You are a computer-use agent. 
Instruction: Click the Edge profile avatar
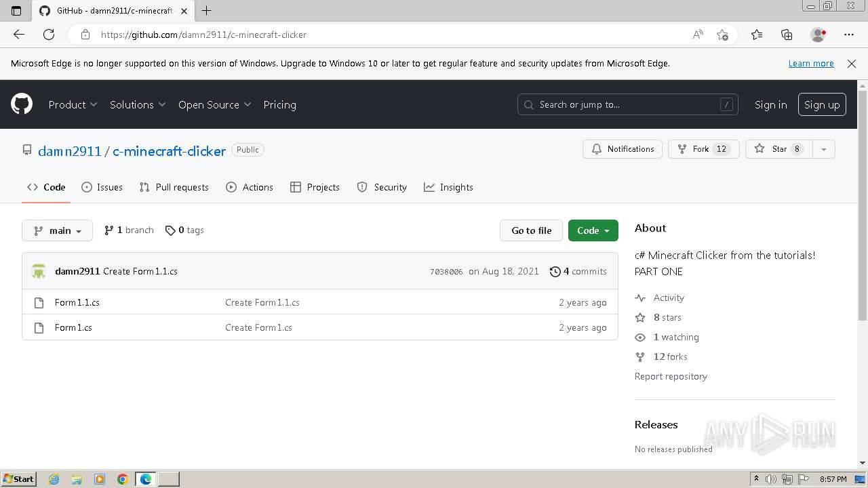818,35
